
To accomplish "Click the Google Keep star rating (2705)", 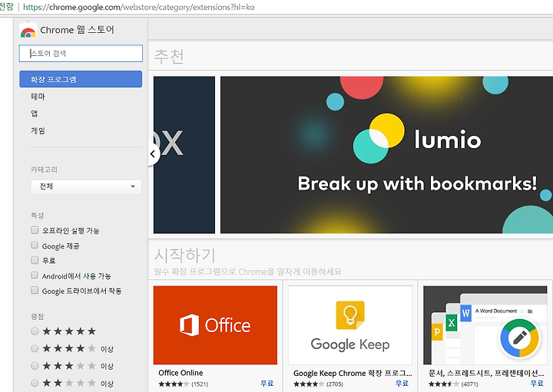I will coord(318,384).
